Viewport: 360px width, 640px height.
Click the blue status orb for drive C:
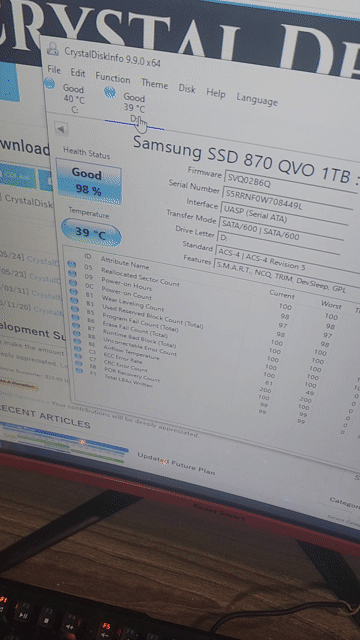coord(49,84)
